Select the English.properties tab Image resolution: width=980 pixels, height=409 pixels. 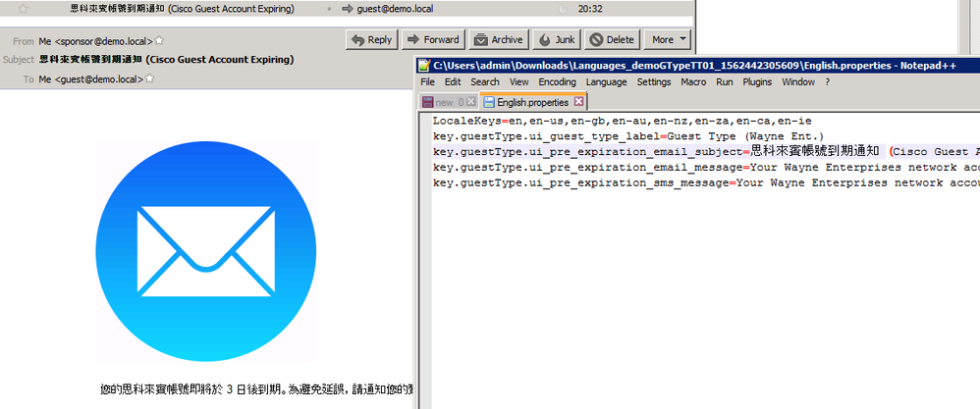coord(532,102)
